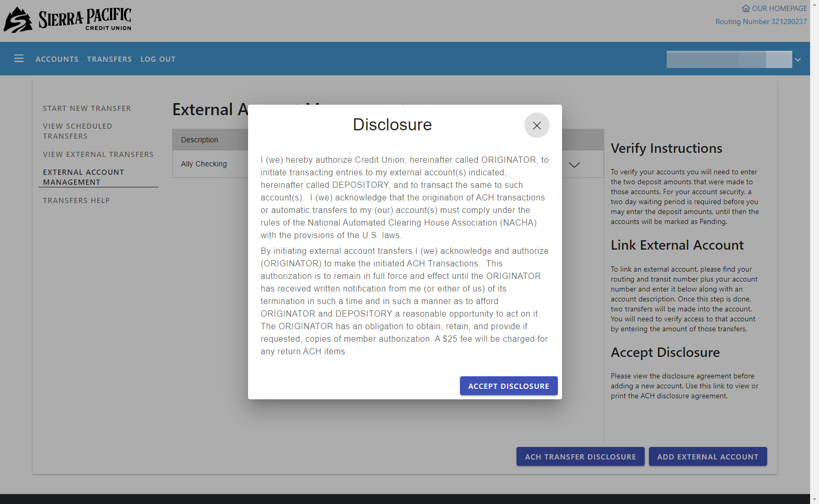Image resolution: width=819 pixels, height=504 pixels.
Task: Go to Start New Transfer
Action: [87, 108]
